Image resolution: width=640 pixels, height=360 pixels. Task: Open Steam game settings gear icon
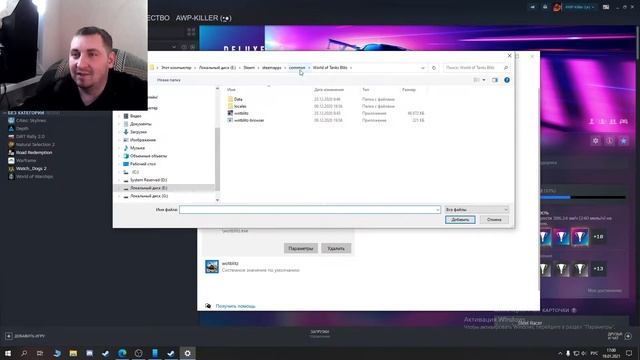pos(596,140)
